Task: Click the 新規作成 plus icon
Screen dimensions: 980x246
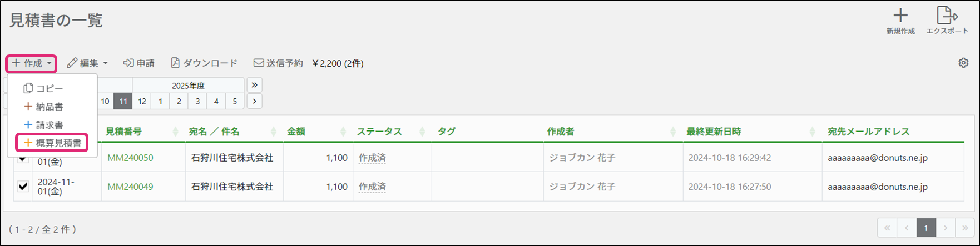Action: click(x=900, y=16)
